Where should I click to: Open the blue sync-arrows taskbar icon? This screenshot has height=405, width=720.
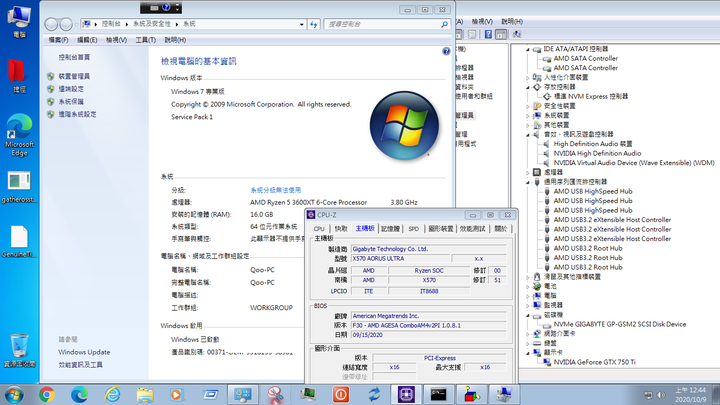(373, 394)
